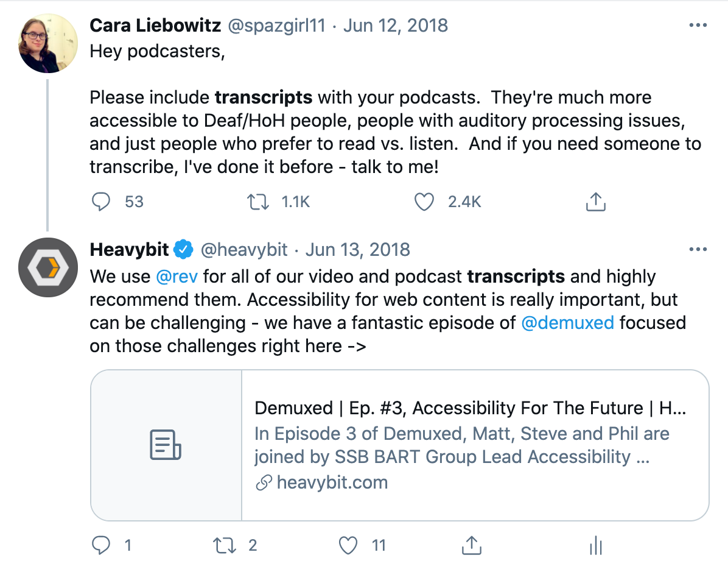728x569 pixels.
Task: Open the Heavybit hexagon logo avatar
Action: coord(48,267)
